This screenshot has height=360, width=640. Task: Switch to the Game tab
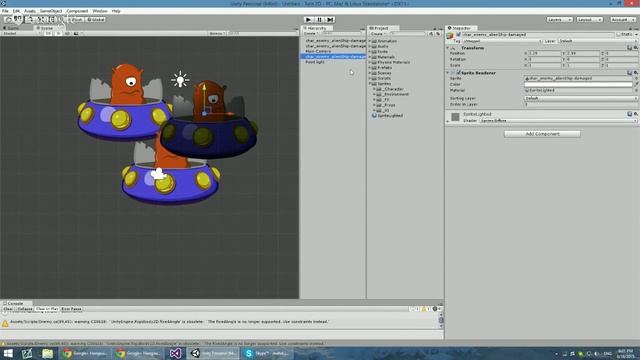point(12,28)
